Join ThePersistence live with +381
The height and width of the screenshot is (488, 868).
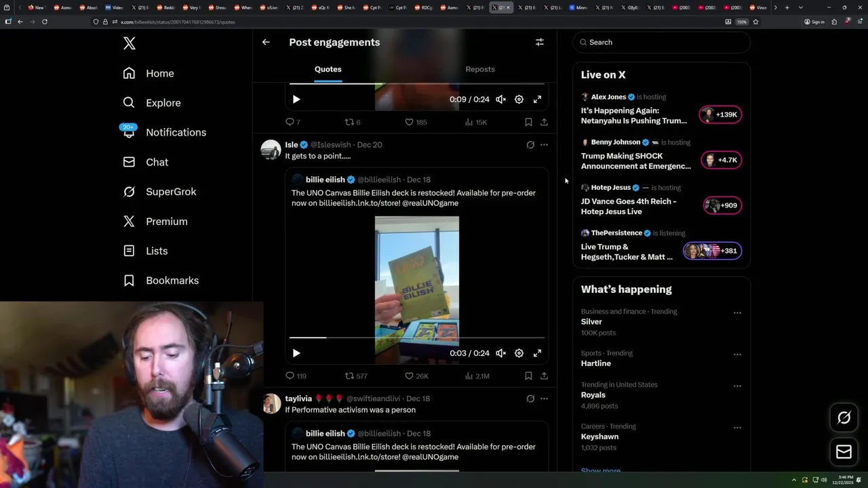713,251
